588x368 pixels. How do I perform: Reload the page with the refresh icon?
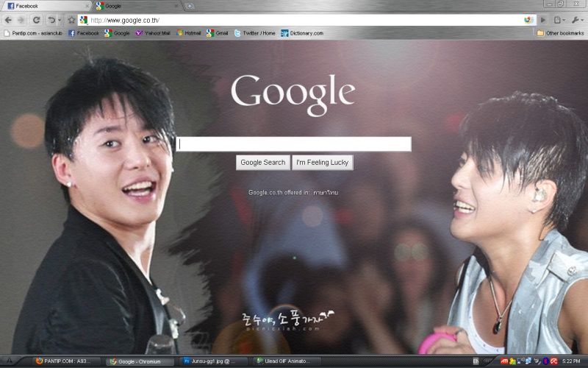click(36, 21)
